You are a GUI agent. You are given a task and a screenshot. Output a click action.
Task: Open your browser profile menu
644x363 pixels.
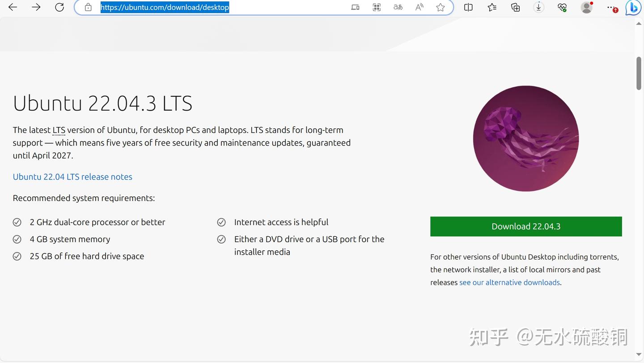586,7
